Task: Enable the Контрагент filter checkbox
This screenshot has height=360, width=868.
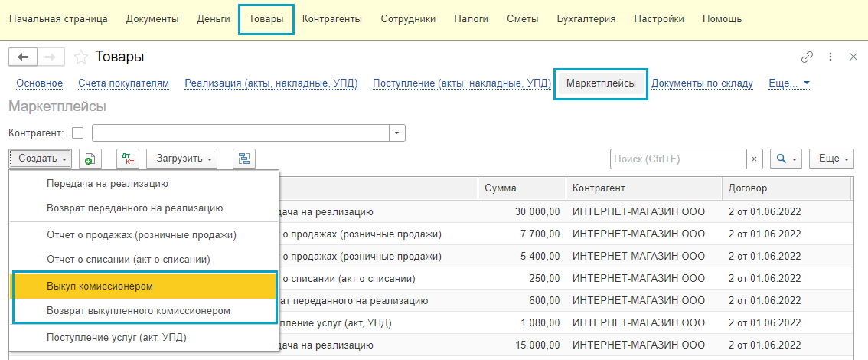Action: click(x=77, y=133)
